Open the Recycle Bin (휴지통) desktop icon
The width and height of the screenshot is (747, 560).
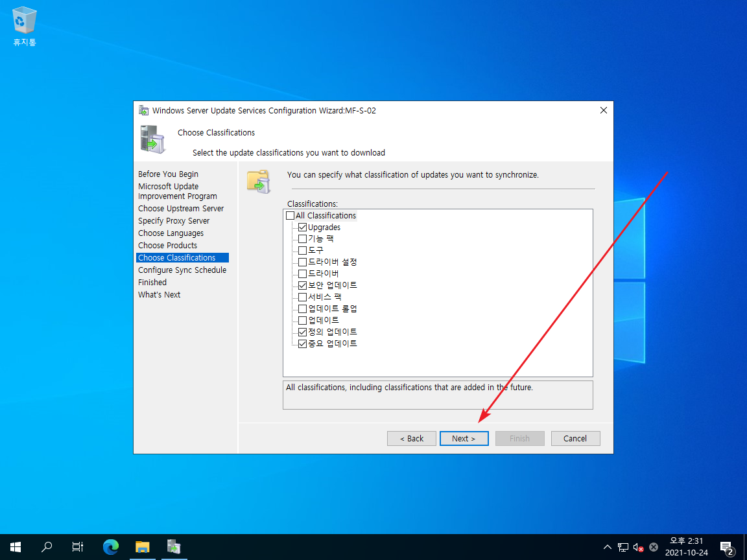[x=24, y=27]
